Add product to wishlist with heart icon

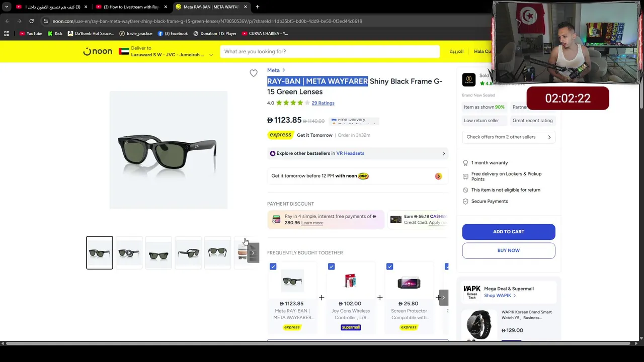click(254, 73)
